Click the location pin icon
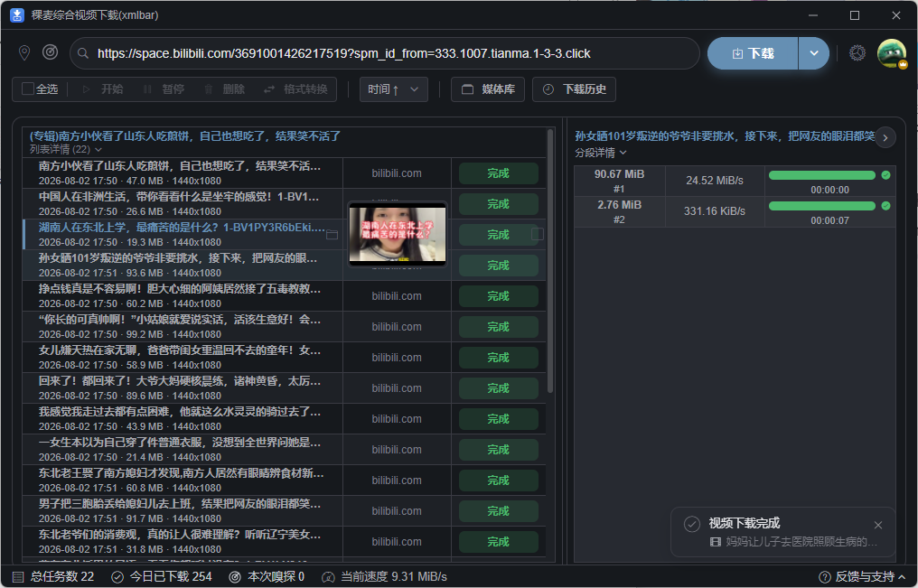The height and width of the screenshot is (588, 918). click(x=24, y=53)
